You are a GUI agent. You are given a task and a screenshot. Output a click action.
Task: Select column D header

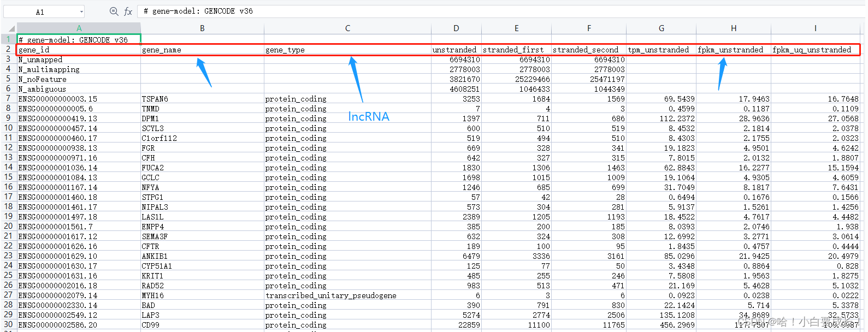[456, 28]
